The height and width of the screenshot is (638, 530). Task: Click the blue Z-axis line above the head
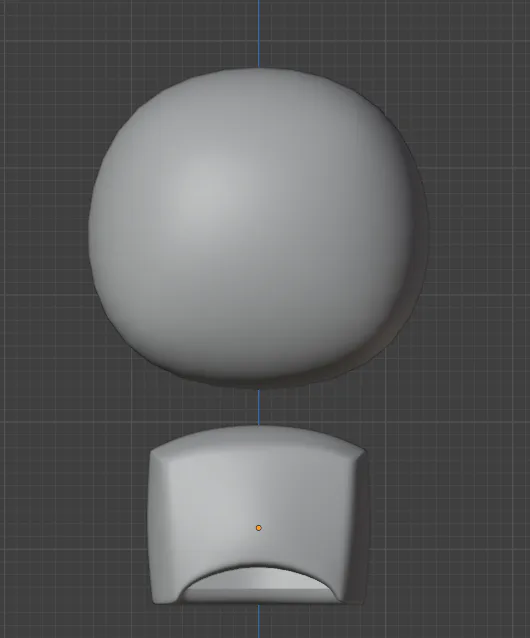259,33
